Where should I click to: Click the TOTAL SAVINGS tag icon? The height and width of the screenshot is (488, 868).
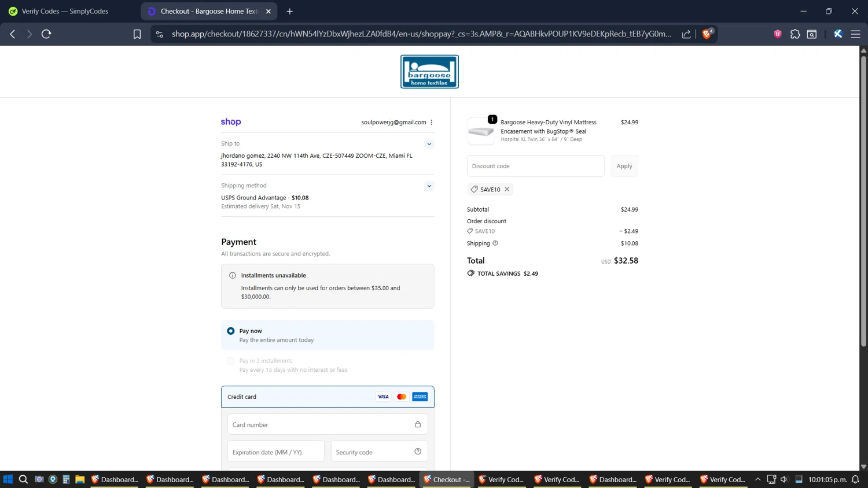click(471, 273)
